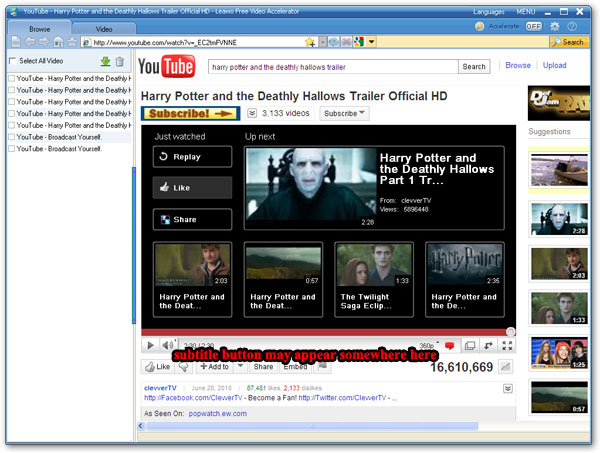This screenshot has width=600, height=453.
Task: Toggle the Accelerate OFF switch
Action: pos(533,26)
